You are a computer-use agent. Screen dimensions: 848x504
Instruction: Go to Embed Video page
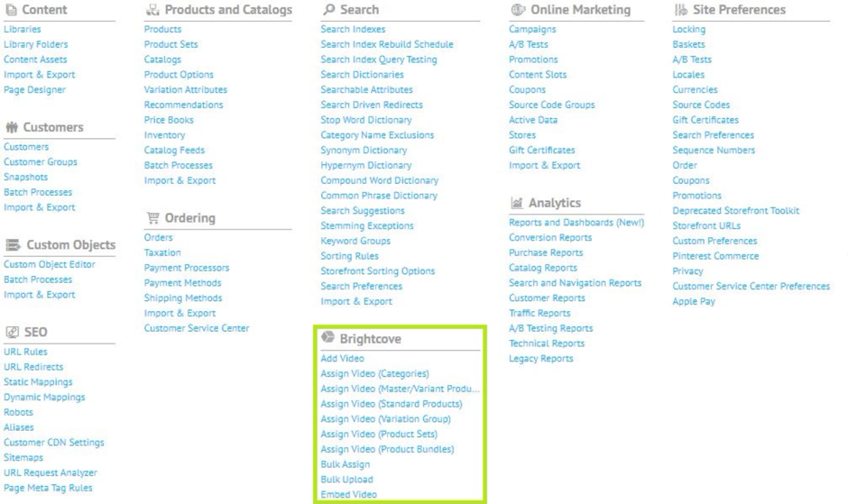[x=347, y=494]
